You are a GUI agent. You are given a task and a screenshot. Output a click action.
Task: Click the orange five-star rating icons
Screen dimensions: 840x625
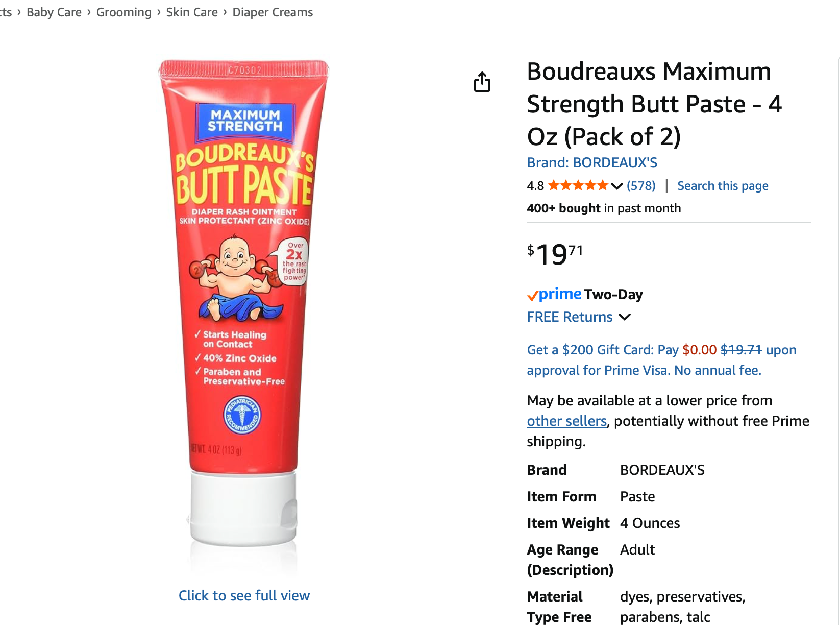578,185
